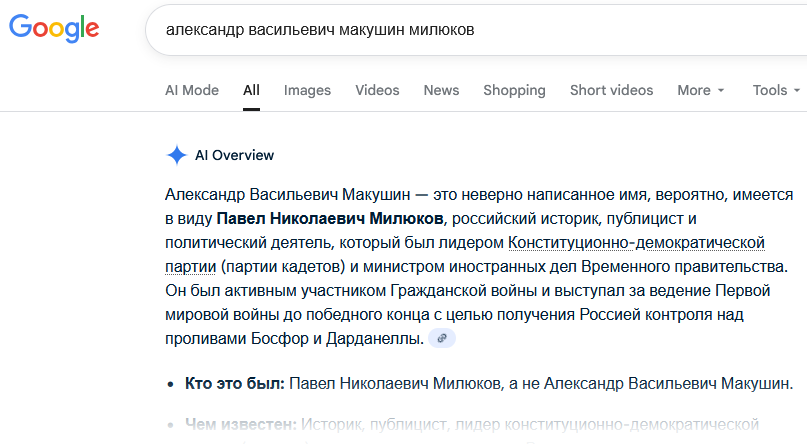Go to the Videos tab

pos(377,90)
